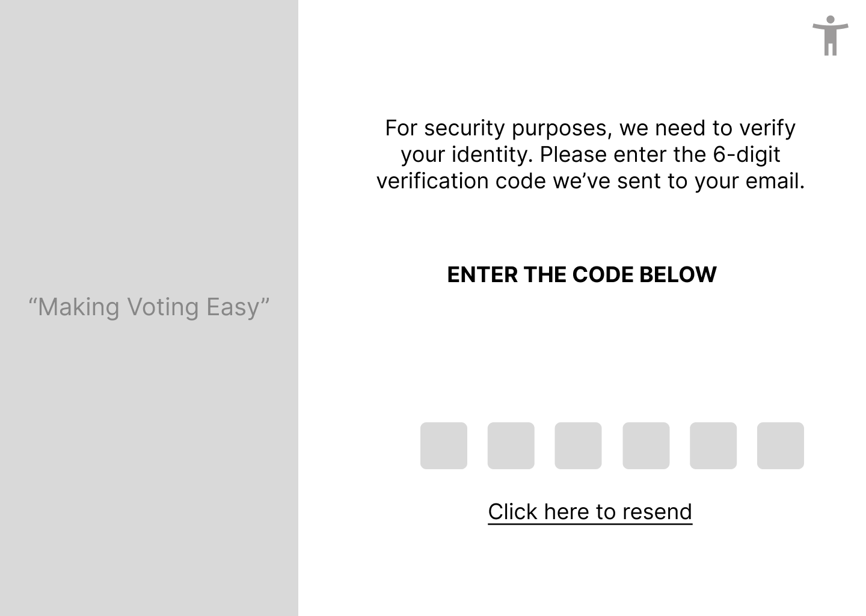
Task: Click the word "CODE" in the heading
Action: (x=603, y=275)
